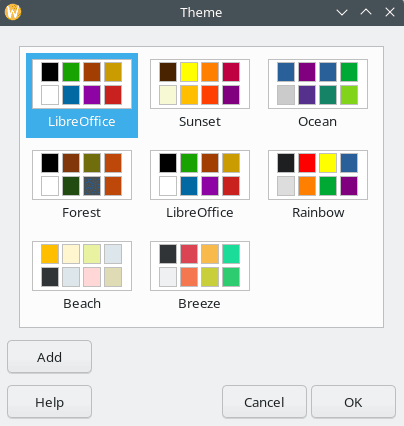The width and height of the screenshot is (404, 426).
Task: Click the red swatch in Rainbow theme
Action: pos(307,163)
